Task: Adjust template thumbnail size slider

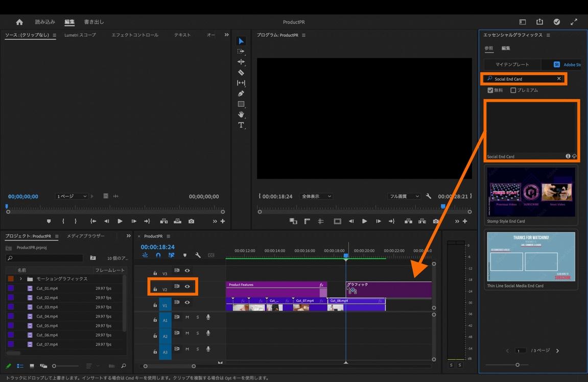Action: tap(518, 365)
